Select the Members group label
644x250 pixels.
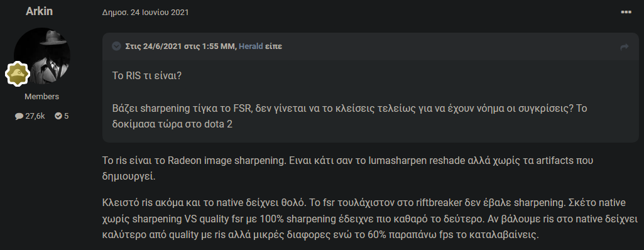click(x=42, y=97)
